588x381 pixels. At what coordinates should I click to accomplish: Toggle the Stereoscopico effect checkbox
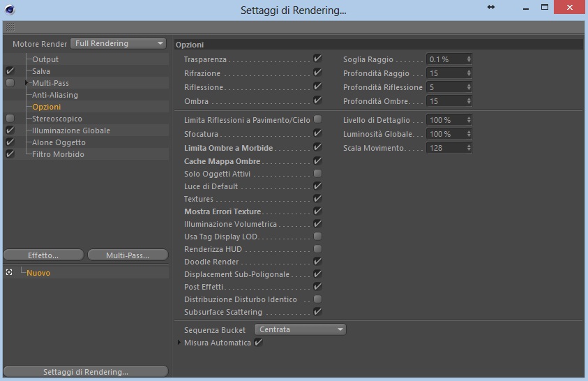point(10,119)
